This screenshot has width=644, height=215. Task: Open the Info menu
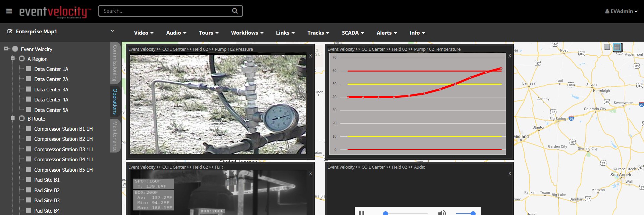pyautogui.click(x=417, y=33)
